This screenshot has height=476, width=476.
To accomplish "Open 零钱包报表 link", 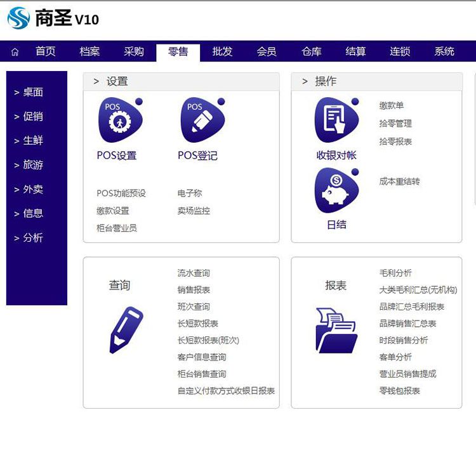I will coord(399,391).
